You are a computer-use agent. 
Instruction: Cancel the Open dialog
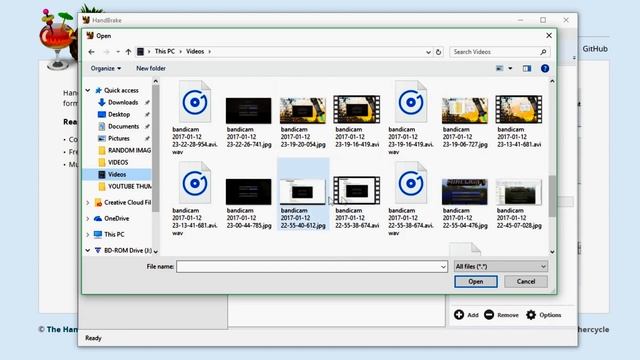pos(526,281)
